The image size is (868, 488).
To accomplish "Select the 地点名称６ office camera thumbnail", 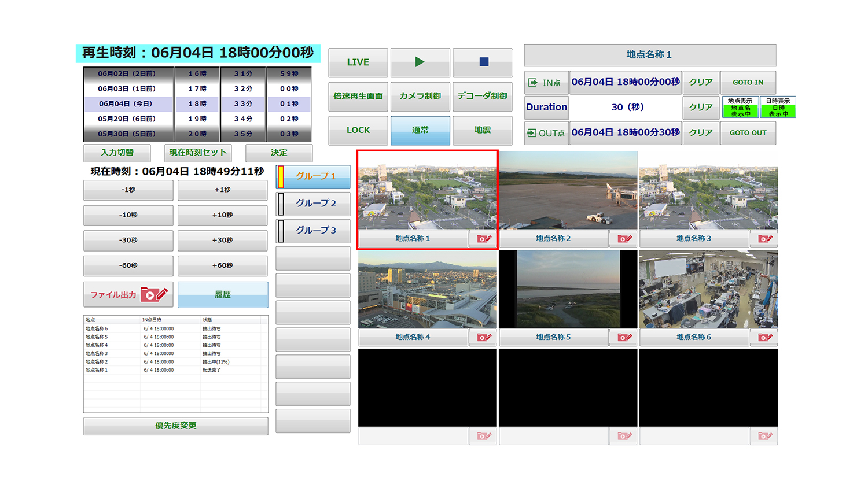I will coord(708,289).
